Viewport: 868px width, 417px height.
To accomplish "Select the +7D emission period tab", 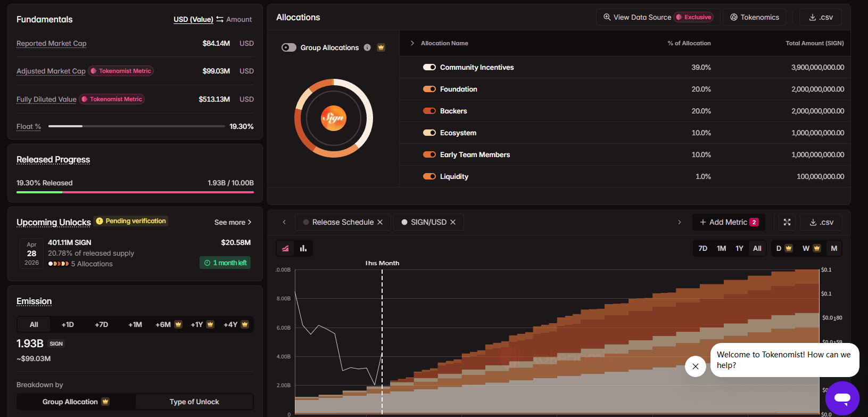I will pos(101,324).
